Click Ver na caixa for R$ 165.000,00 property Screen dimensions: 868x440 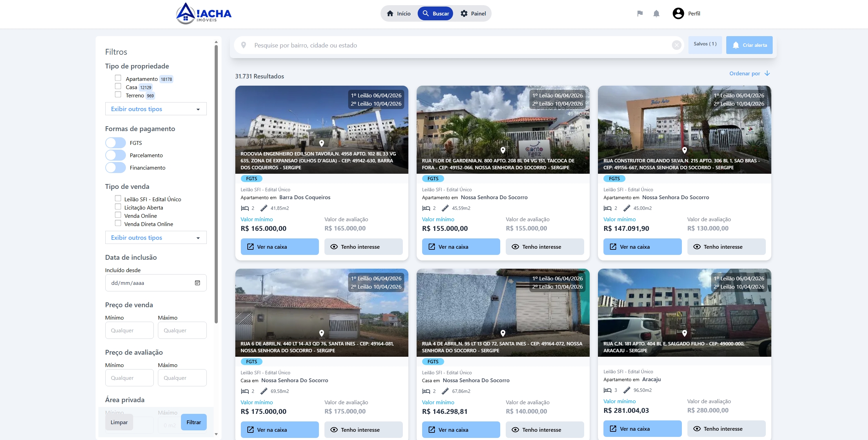(280, 247)
